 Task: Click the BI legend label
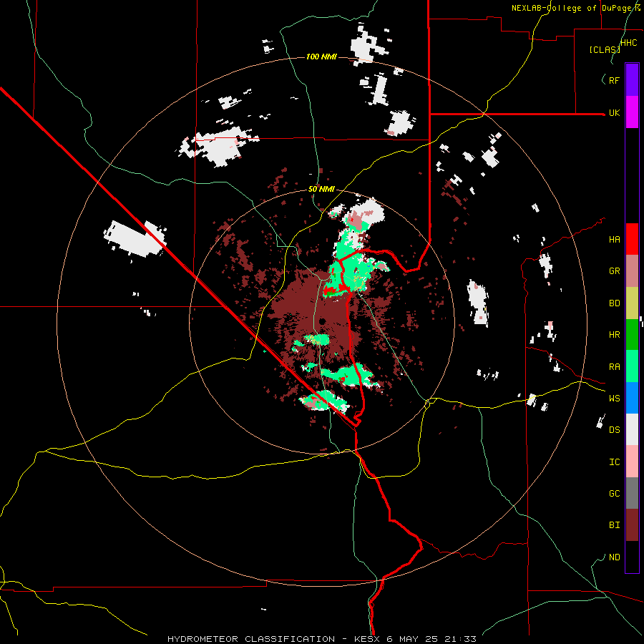[614, 525]
